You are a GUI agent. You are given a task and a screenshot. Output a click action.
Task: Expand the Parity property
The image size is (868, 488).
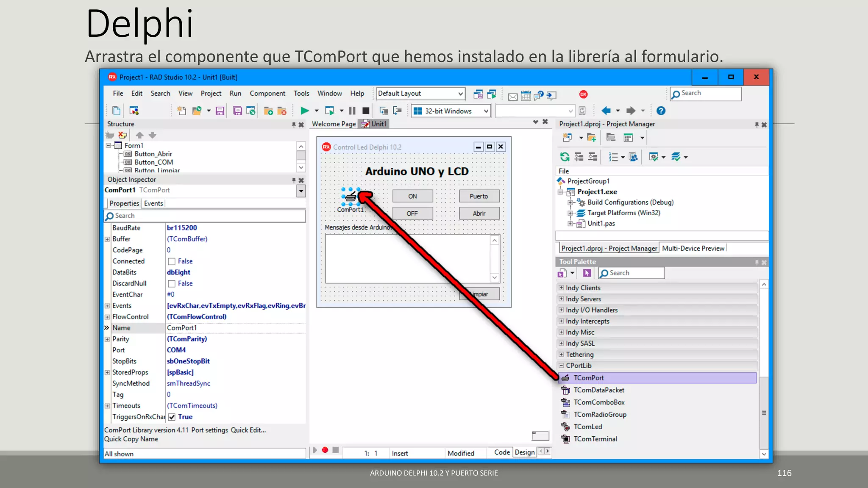107,339
